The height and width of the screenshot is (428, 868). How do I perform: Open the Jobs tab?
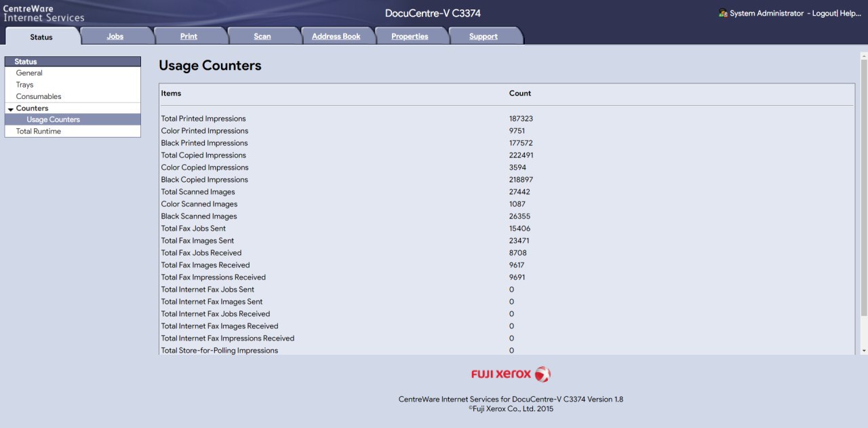(115, 37)
